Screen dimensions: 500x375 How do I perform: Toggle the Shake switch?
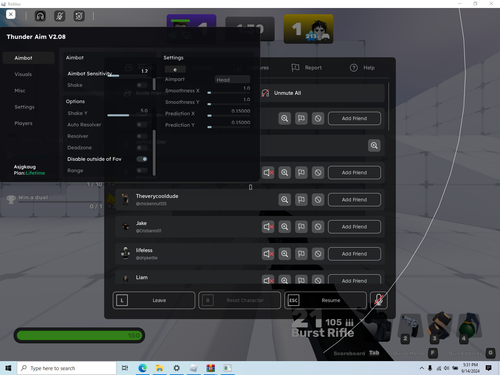coord(142,85)
